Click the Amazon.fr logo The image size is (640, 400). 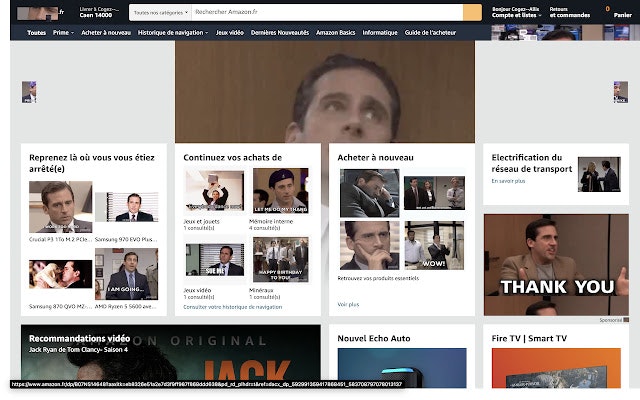point(40,13)
